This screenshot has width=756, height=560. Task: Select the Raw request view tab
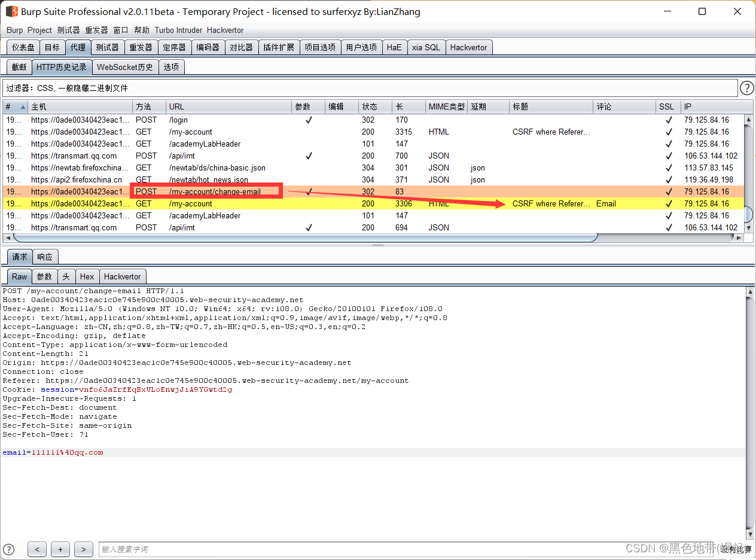point(20,276)
